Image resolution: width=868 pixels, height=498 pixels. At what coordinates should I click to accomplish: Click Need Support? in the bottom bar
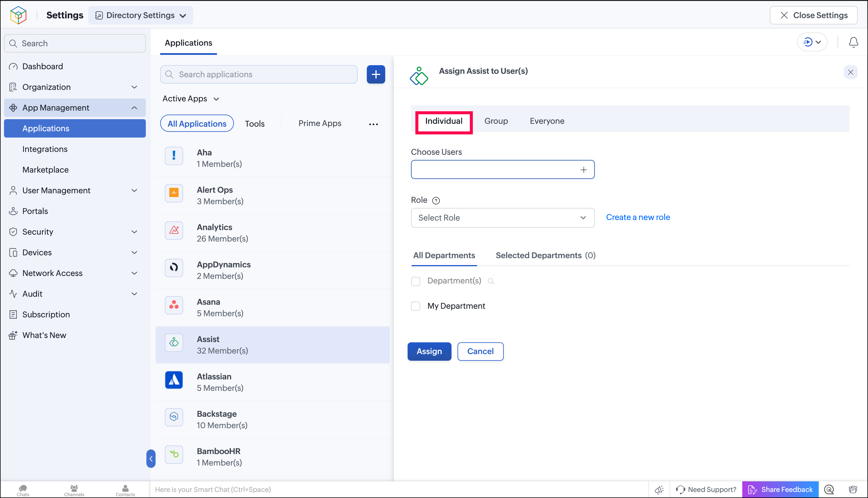click(706, 489)
